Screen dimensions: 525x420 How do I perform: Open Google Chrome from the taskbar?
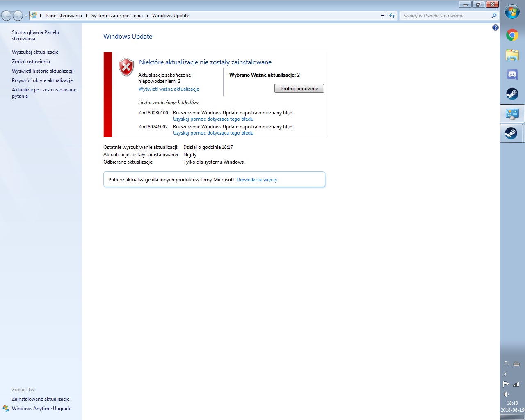[512, 35]
